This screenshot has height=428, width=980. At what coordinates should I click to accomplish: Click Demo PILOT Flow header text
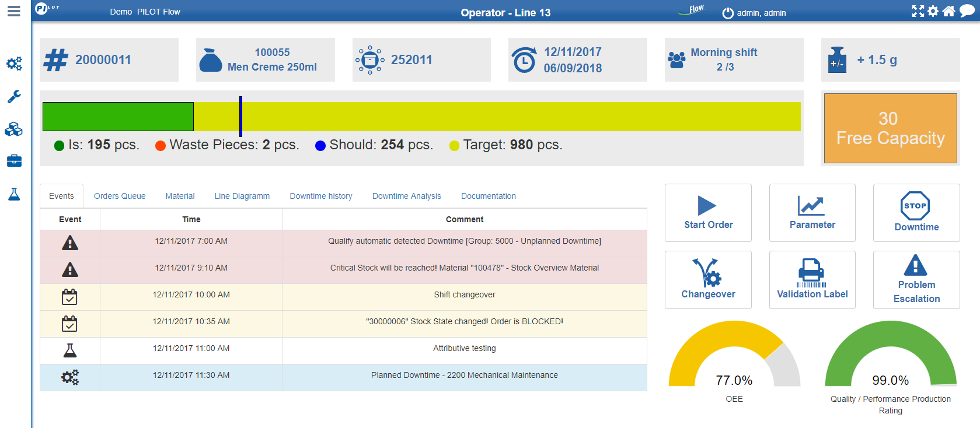145,12
